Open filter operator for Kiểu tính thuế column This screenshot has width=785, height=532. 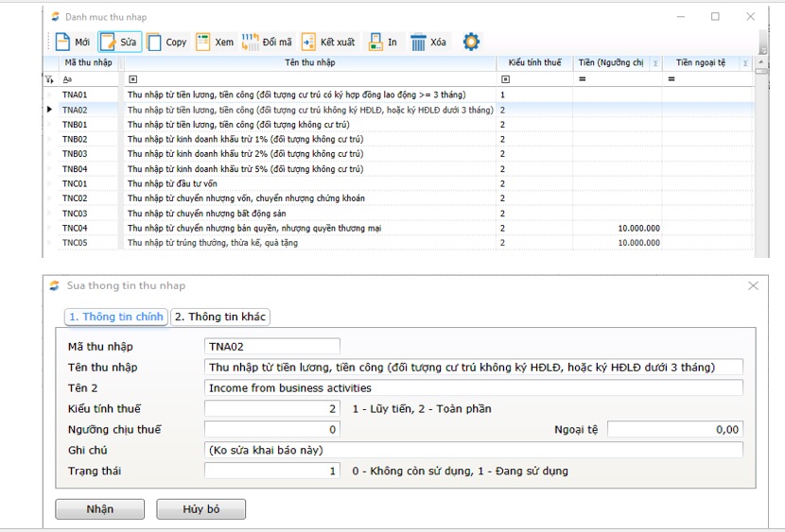pos(507,79)
